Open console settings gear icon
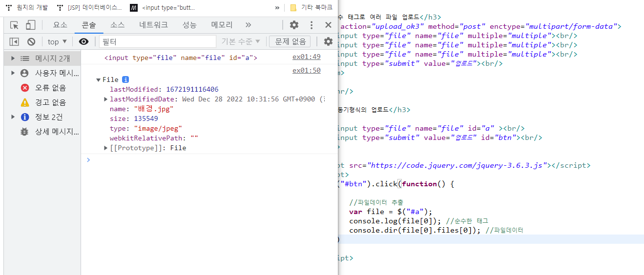 click(x=328, y=42)
